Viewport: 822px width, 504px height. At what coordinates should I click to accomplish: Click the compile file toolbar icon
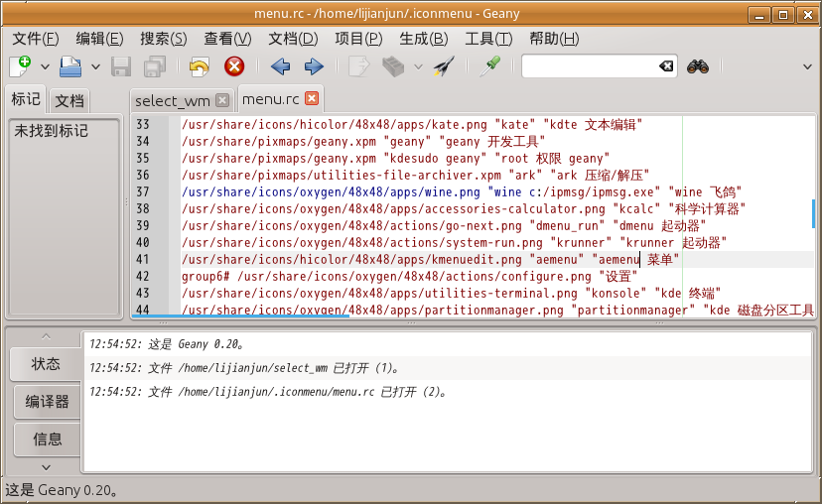point(359,66)
